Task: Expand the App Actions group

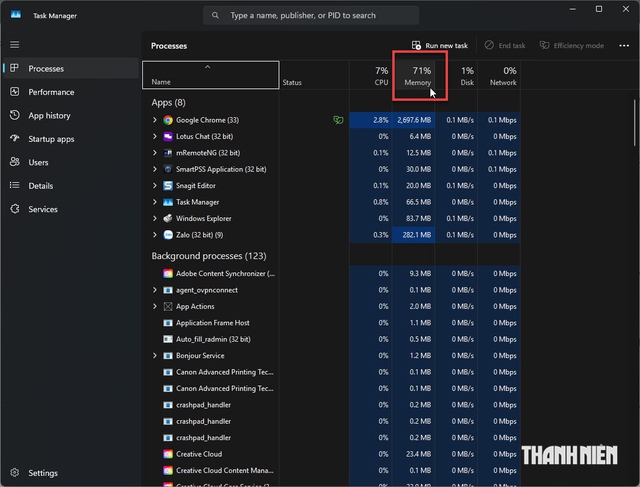Action: pos(155,307)
